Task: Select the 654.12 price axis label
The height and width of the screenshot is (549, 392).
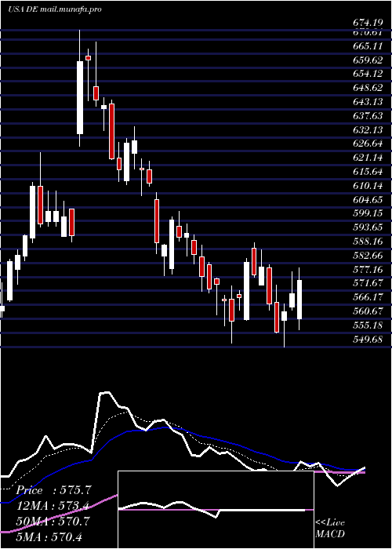Action: 368,74
